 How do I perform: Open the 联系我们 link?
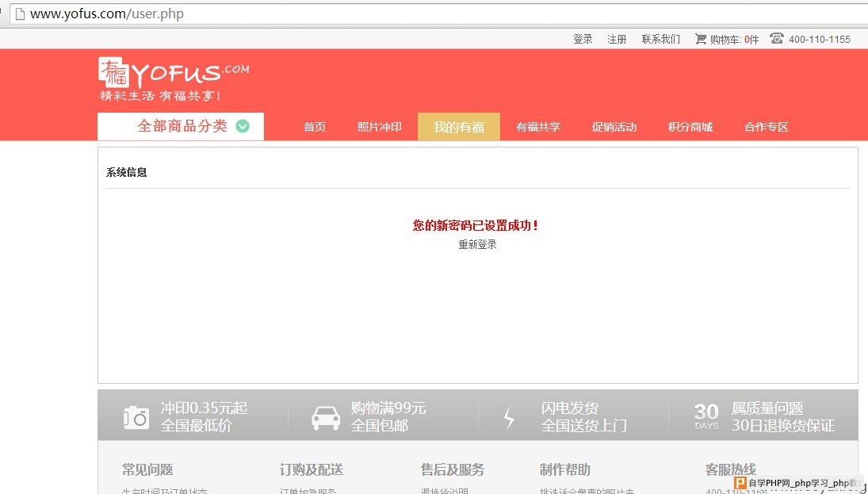661,40
